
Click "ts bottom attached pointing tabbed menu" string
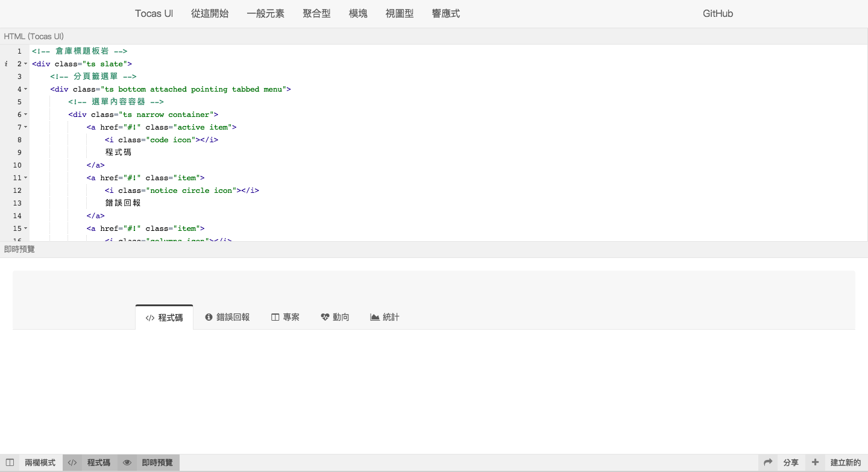(193, 89)
